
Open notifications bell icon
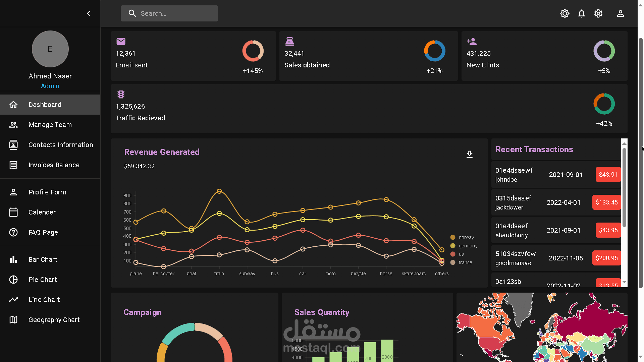tap(582, 13)
